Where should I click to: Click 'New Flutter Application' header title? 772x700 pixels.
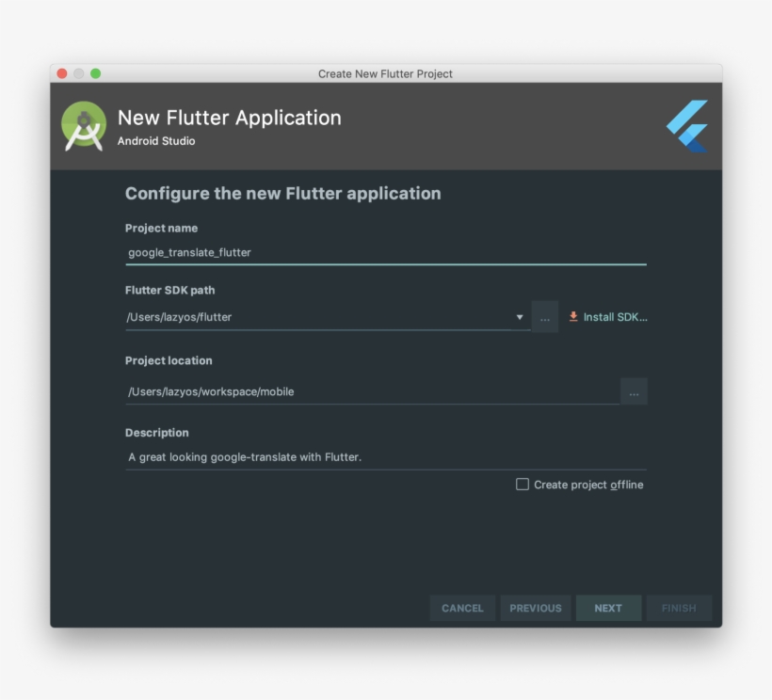[230, 118]
